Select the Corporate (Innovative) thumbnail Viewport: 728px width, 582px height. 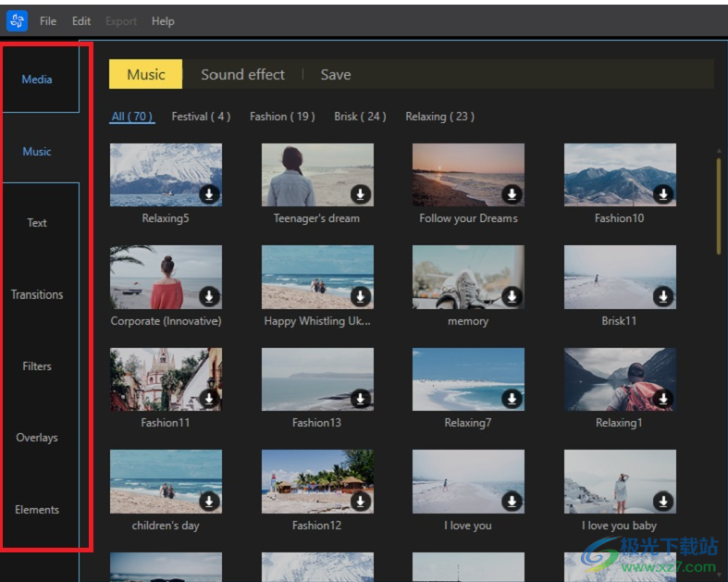click(x=166, y=277)
